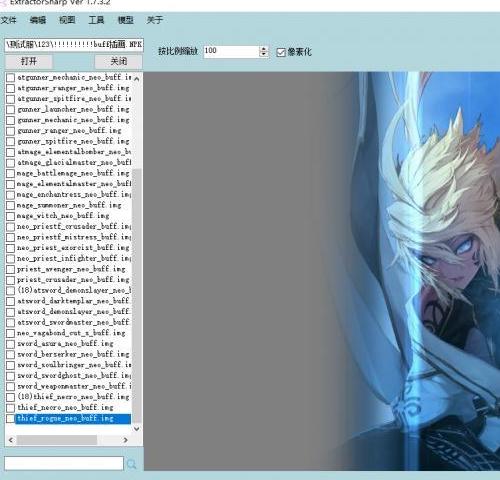Viewport: 500px width, 480px height.
Task: Click the horizontal scrollbar thumb of file list
Action: tap(57, 440)
